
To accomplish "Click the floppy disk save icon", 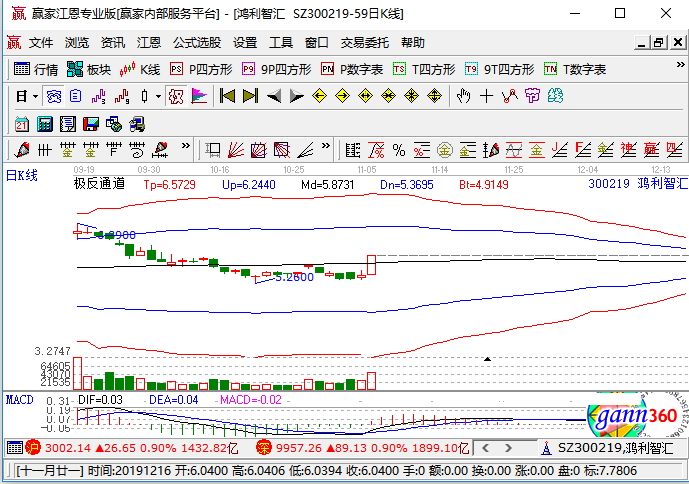I will point(91,124).
